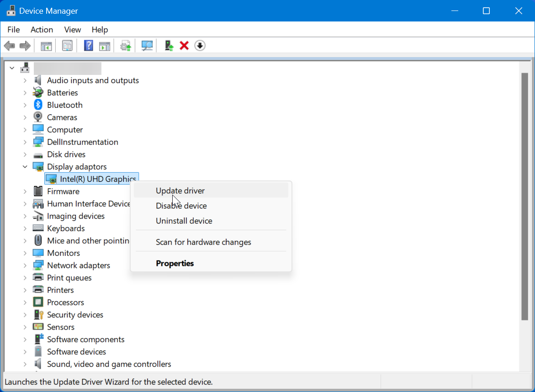
Task: Click the Security devices key icon
Action: pos(38,314)
